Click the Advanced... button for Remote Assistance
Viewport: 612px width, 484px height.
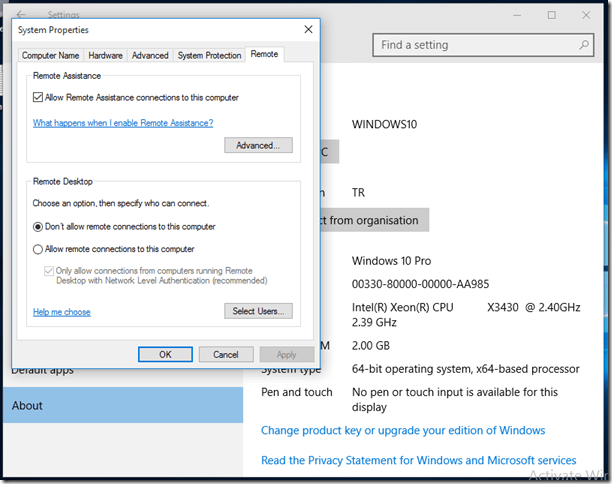[258, 146]
